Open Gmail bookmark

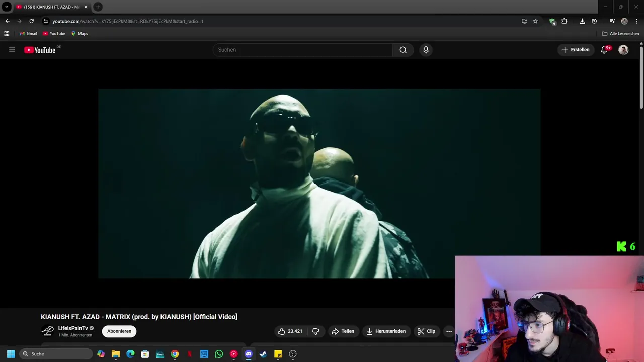(28, 34)
